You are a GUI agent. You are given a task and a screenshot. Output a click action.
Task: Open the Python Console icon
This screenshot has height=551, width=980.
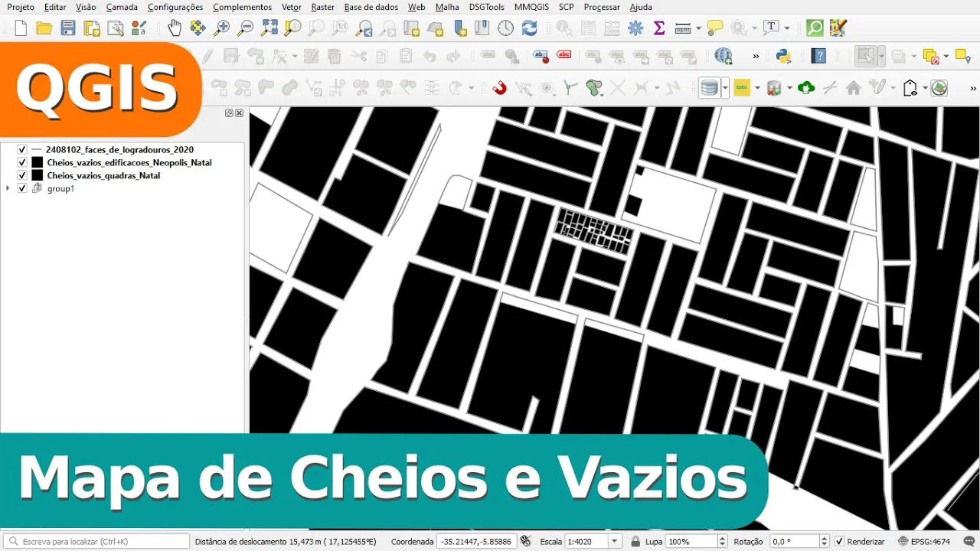[783, 56]
